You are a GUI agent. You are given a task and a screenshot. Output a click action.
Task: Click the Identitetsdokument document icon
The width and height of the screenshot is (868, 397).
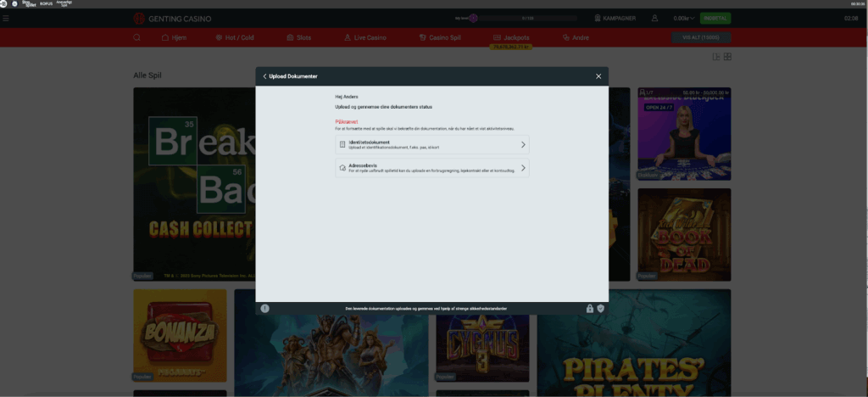tap(342, 144)
